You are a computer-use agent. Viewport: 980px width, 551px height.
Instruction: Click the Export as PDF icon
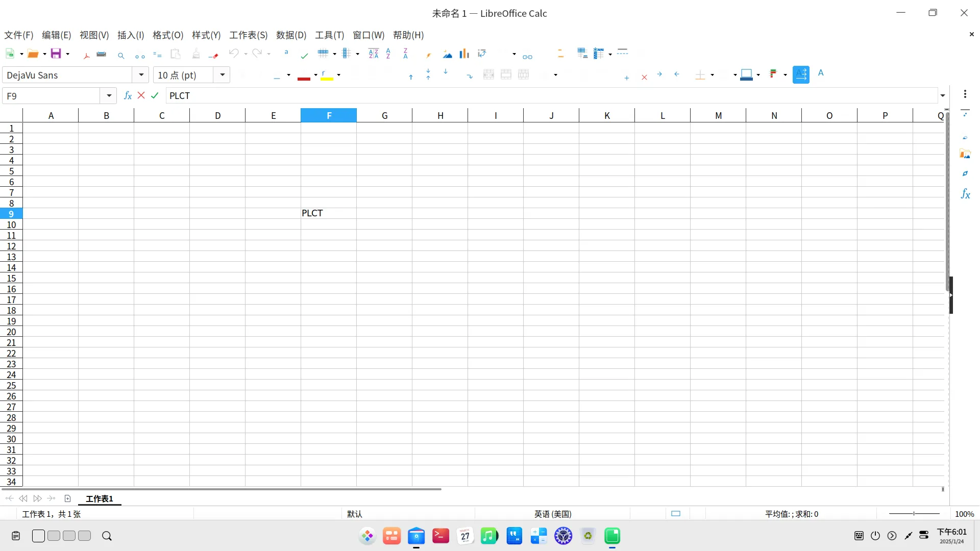[x=87, y=55]
